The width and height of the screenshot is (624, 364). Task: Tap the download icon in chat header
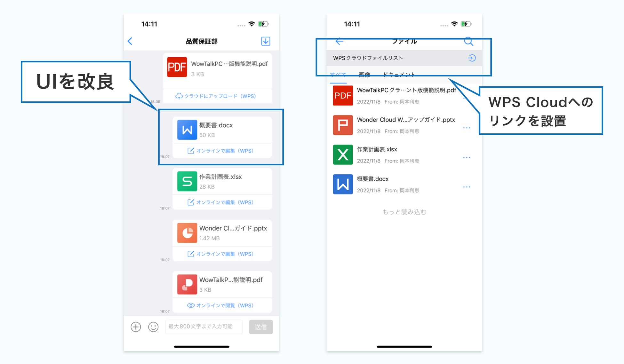tap(266, 41)
